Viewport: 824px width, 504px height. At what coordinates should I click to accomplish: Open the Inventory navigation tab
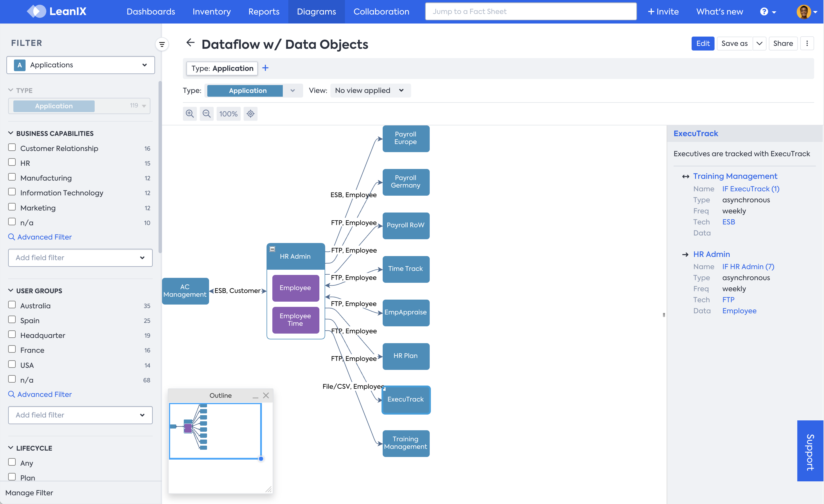(211, 12)
